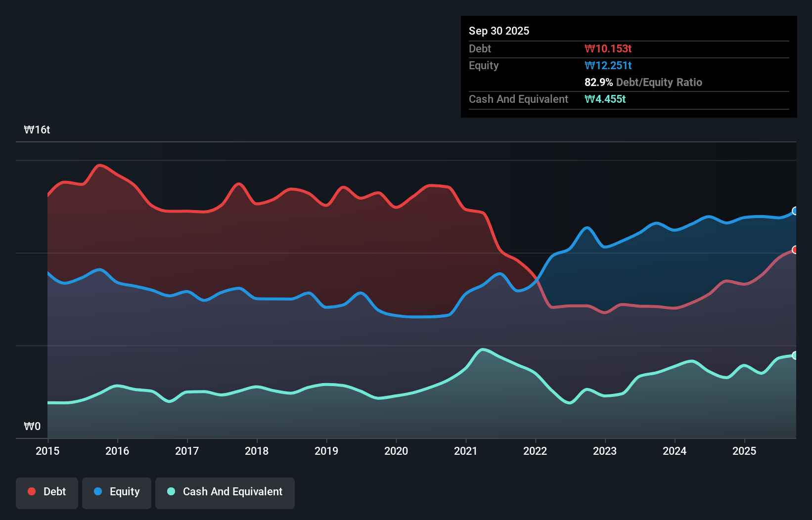Click the ₩16t axis label
Image resolution: width=812 pixels, height=520 pixels.
point(37,130)
